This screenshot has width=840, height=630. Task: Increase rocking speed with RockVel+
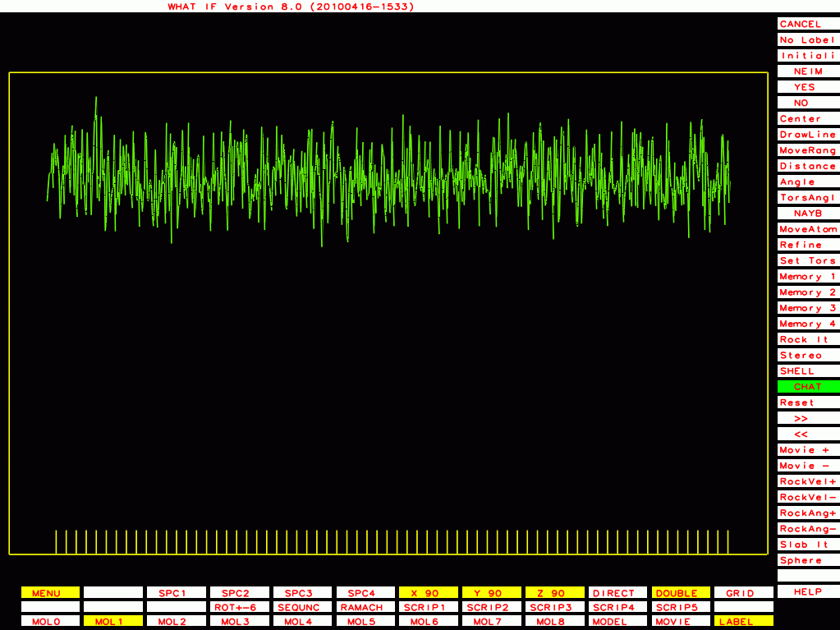[x=808, y=481]
